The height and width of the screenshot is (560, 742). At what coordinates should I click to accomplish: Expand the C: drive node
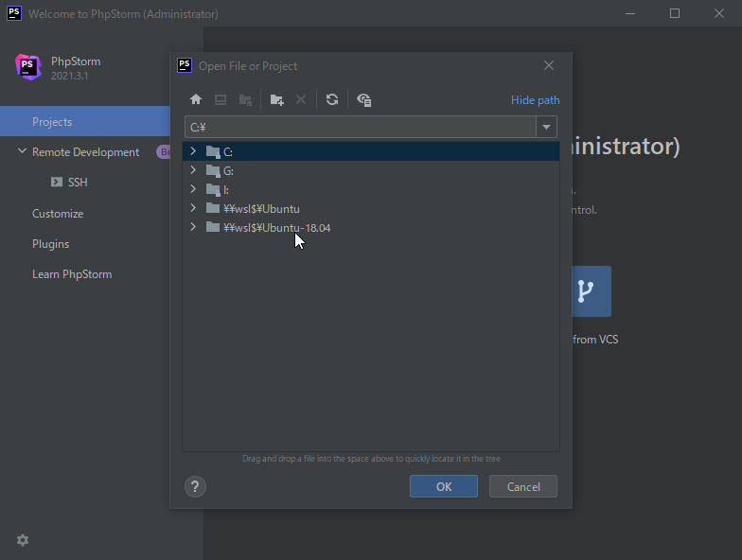(x=193, y=151)
